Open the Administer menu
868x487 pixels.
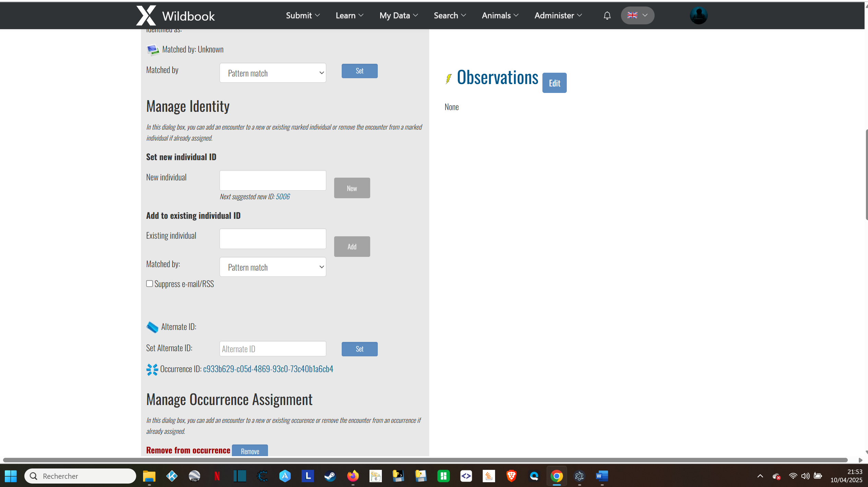[x=558, y=15]
